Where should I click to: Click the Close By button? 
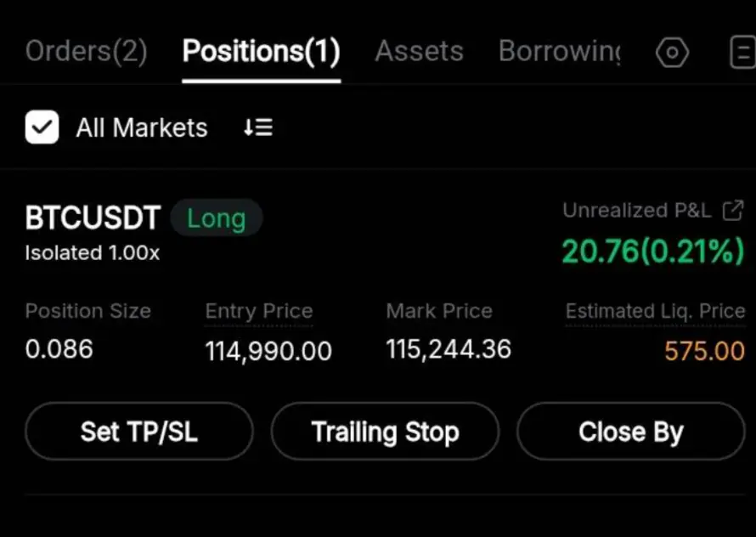tap(630, 432)
